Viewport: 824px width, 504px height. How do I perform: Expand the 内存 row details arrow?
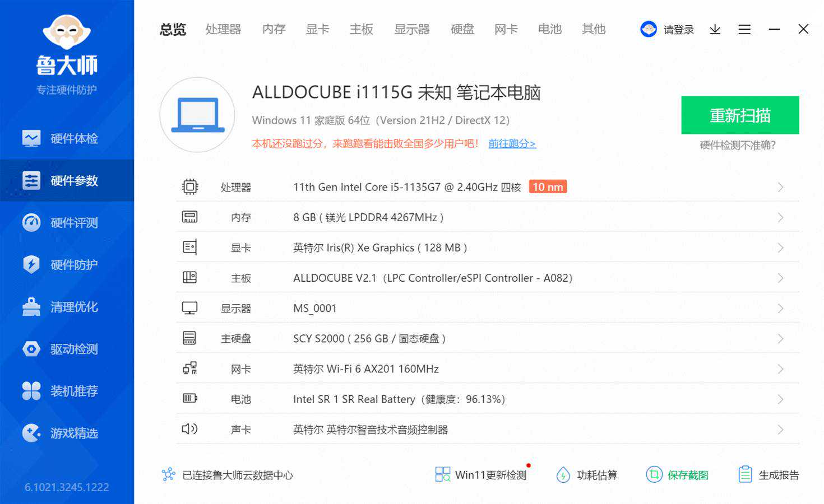780,217
